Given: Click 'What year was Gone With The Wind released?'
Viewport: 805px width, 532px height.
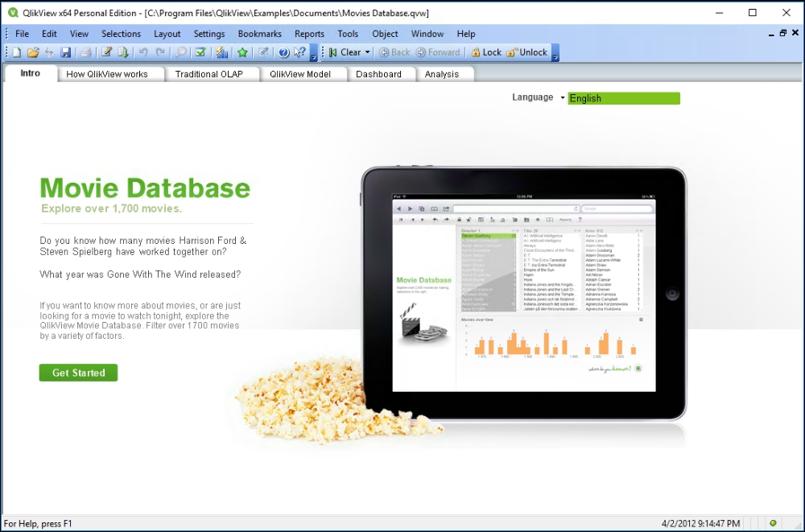Looking at the screenshot, I should point(140,274).
